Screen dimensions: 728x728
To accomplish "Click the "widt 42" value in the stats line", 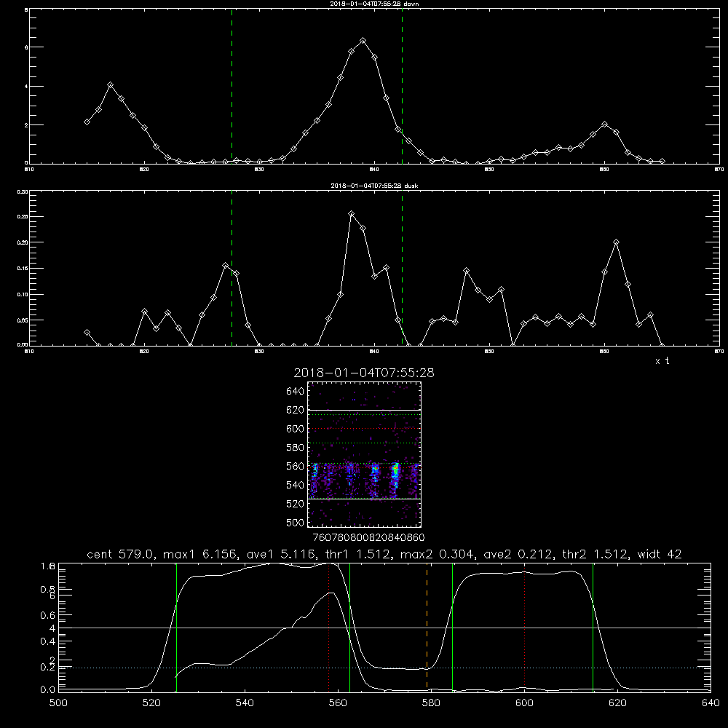I will (660, 554).
